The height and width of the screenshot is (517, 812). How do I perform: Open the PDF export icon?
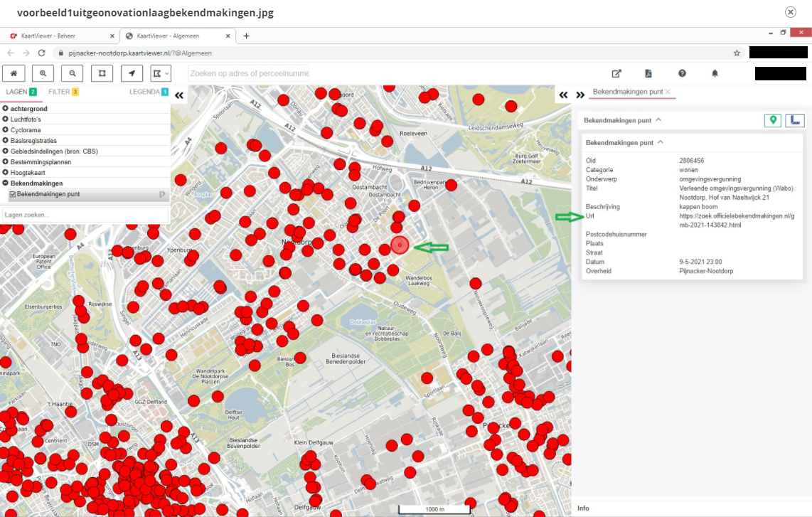648,73
